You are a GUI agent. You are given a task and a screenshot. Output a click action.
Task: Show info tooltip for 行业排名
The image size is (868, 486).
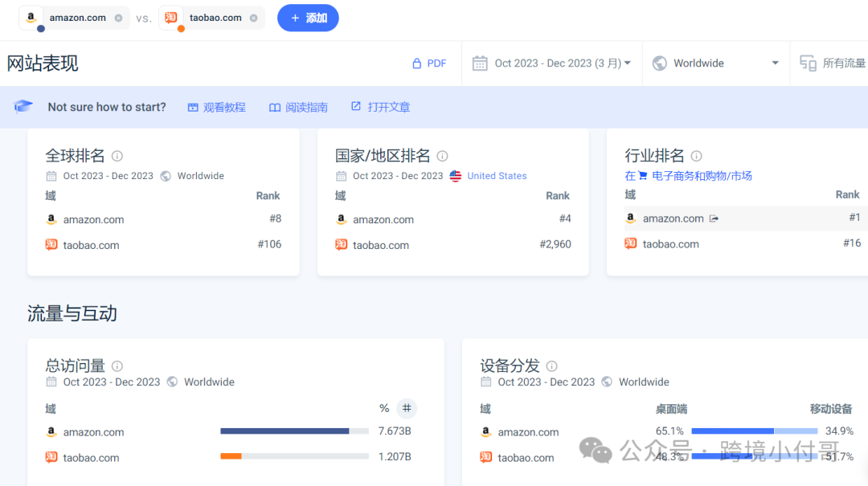click(x=696, y=156)
